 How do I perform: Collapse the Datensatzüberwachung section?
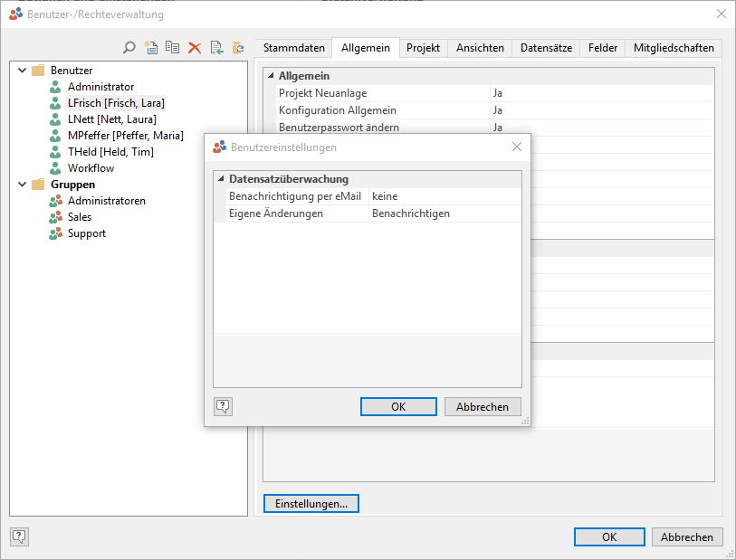(221, 179)
